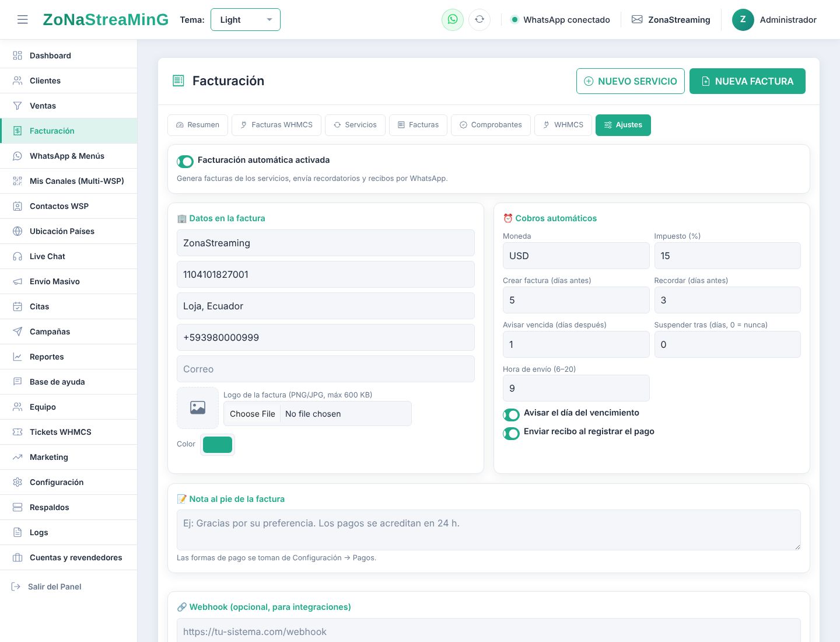Click Choose File for invoice logo
840x642 pixels.
(x=252, y=414)
